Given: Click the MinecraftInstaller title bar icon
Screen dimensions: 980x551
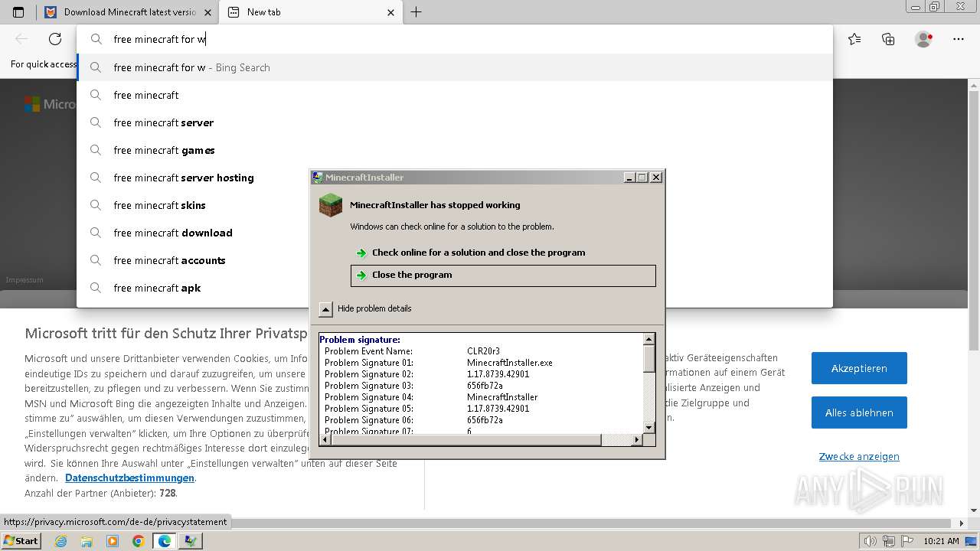Looking at the screenshot, I should pyautogui.click(x=318, y=178).
